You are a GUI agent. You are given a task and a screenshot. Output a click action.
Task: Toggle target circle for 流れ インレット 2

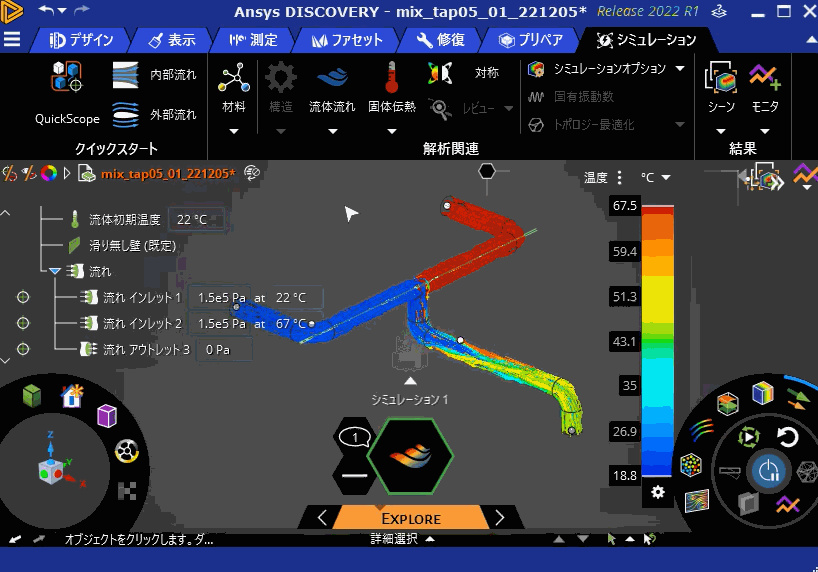pos(23,323)
